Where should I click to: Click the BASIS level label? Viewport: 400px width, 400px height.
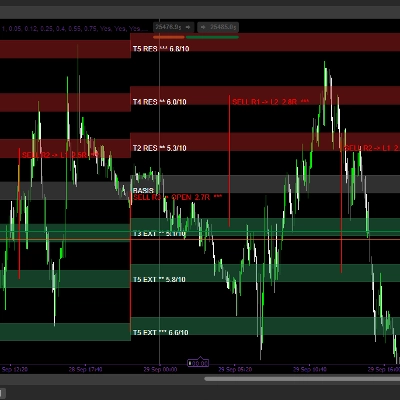143,190
